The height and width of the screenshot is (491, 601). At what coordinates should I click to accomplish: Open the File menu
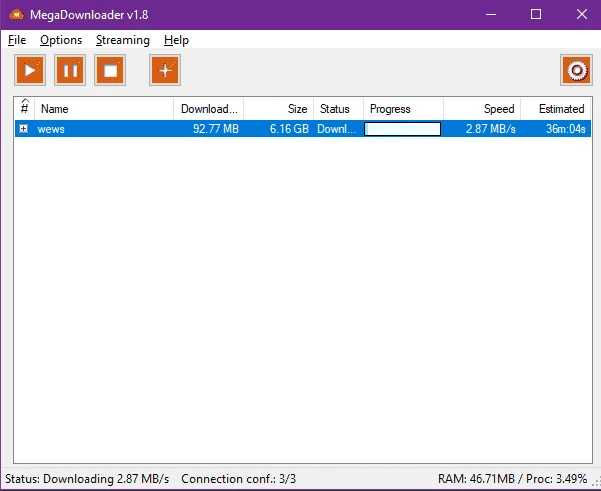pyautogui.click(x=17, y=40)
